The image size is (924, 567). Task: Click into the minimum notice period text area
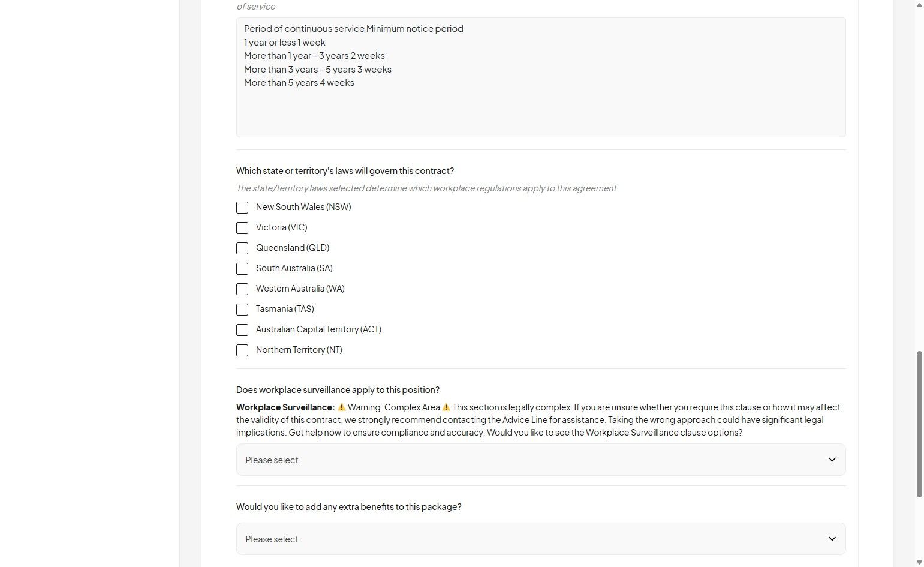540,108
